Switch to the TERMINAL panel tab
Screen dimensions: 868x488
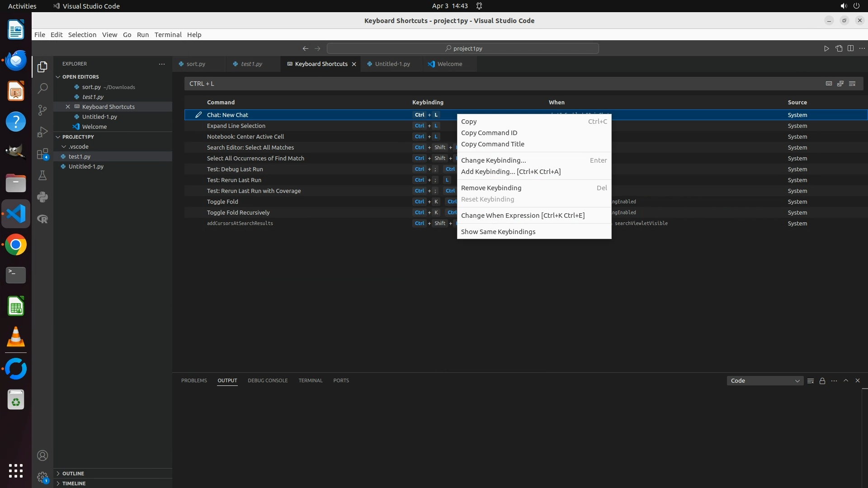pos(310,380)
